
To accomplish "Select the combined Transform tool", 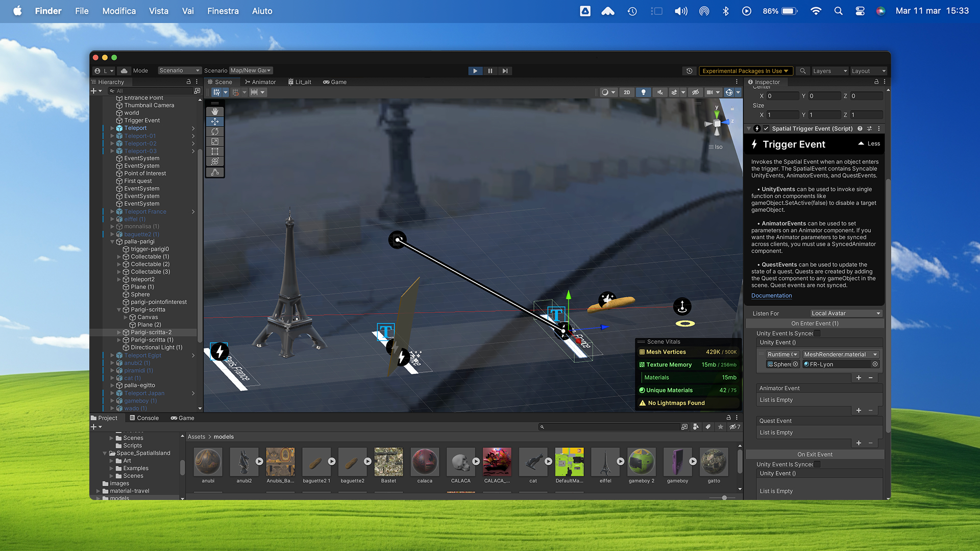I will click(x=215, y=162).
